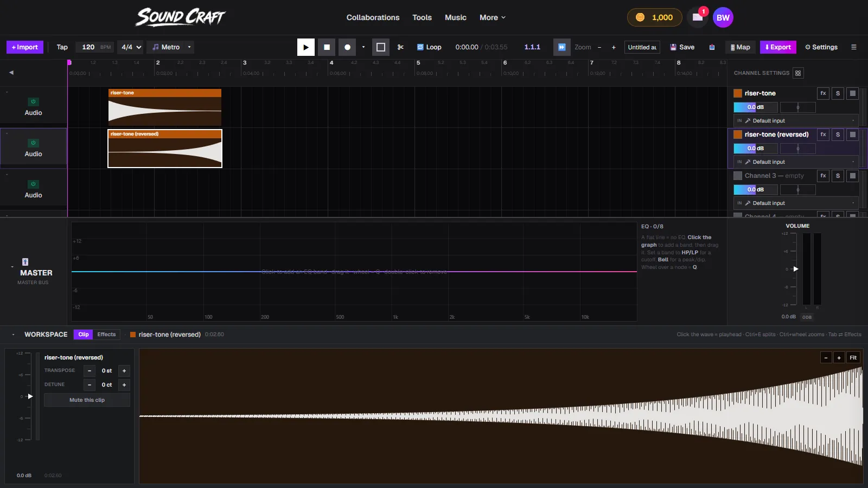Screen dimensions: 868x488
Task: Open riser-tone Default input dropdown
Action: pyautogui.click(x=796, y=121)
